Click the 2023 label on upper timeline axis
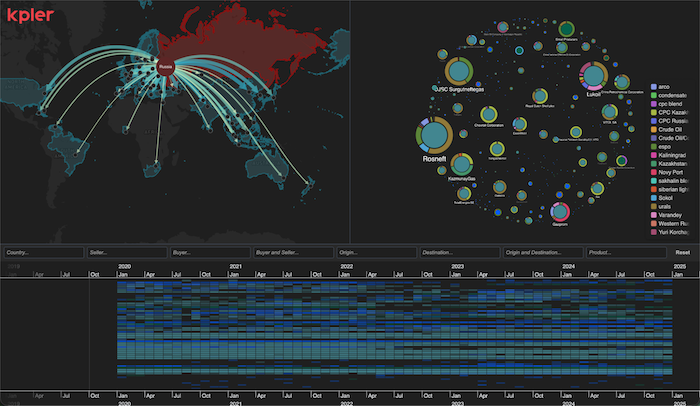Viewport: 700px width, 406px height. tap(458, 266)
